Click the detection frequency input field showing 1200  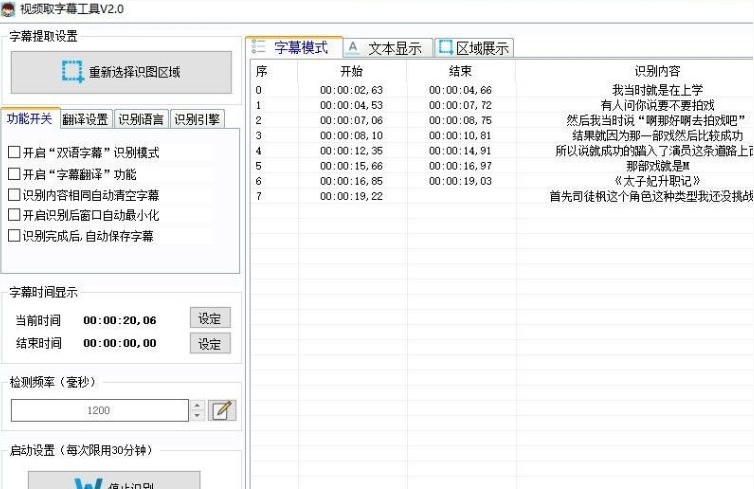(99, 410)
